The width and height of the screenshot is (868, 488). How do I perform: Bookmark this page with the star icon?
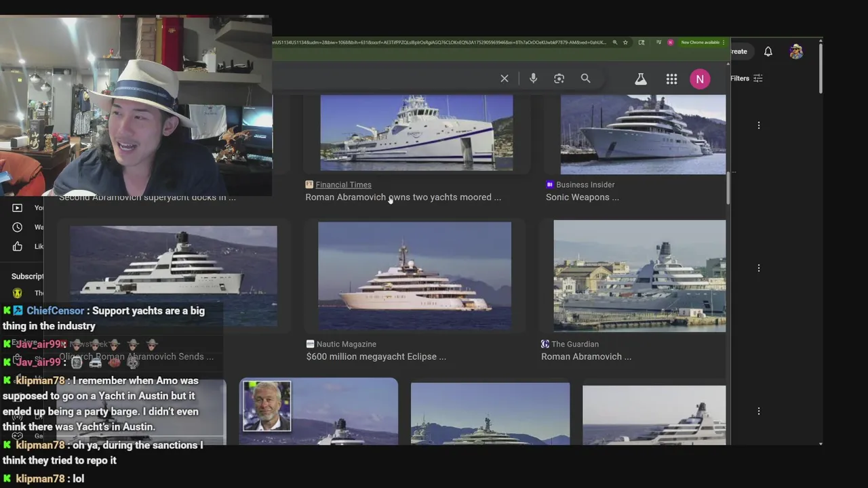(625, 42)
